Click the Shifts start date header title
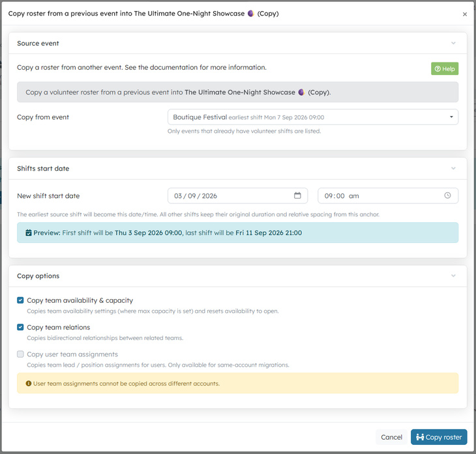The height and width of the screenshot is (454, 476). coord(43,169)
